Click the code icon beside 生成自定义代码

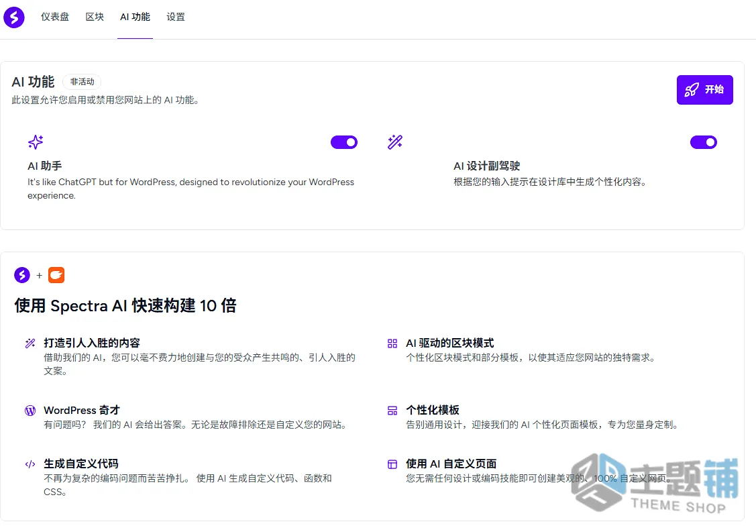(x=30, y=464)
